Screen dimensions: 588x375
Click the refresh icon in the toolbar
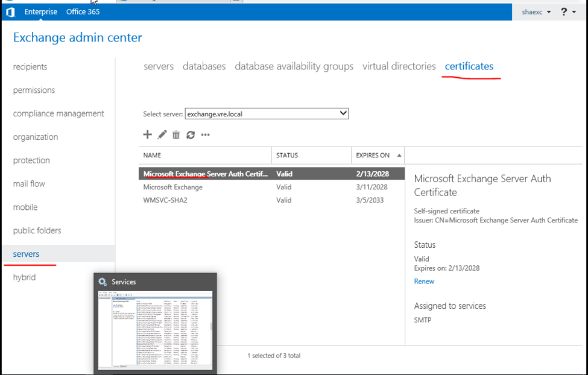click(x=191, y=134)
